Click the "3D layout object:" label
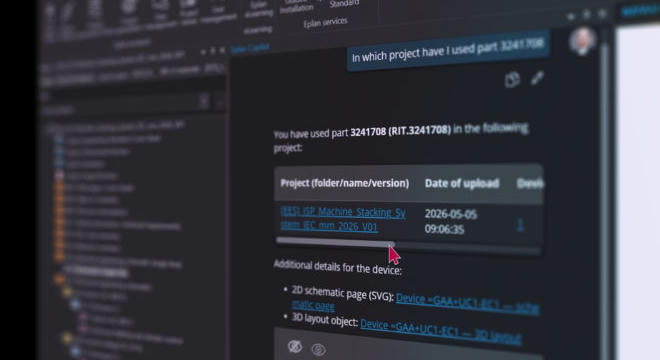Screen dimensions: 660x360 point(325,319)
